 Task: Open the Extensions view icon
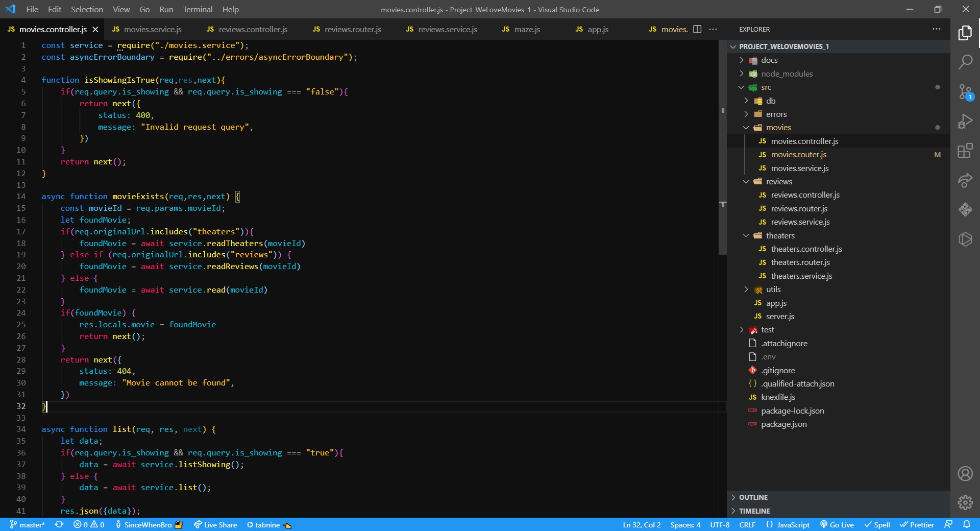click(x=965, y=151)
